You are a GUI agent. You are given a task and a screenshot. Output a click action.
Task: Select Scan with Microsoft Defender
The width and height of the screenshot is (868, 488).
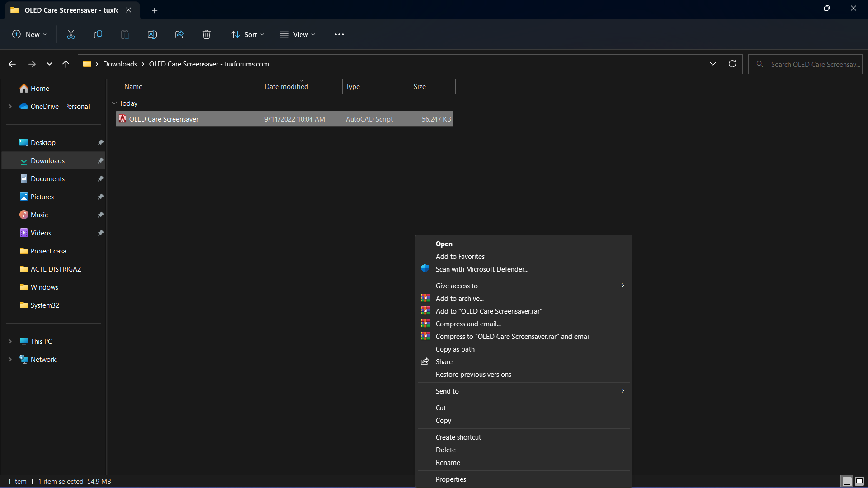524,269
